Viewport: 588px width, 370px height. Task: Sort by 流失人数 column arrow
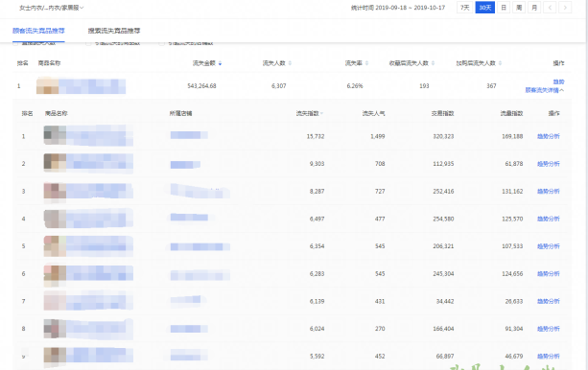pyautogui.click(x=290, y=63)
